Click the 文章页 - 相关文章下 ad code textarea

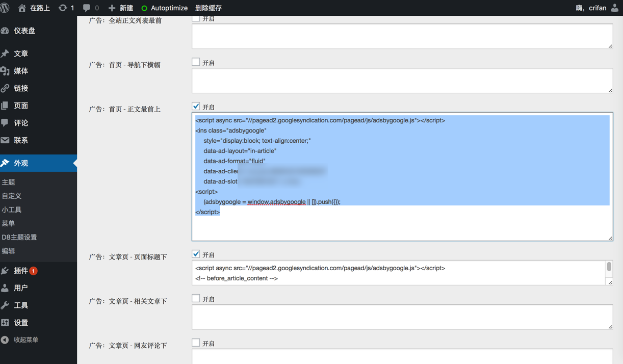[x=402, y=317]
